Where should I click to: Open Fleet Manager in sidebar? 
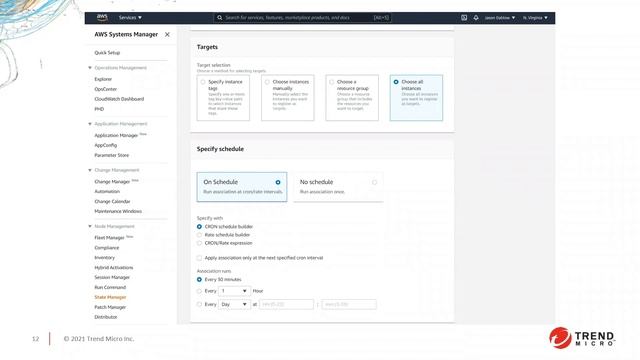click(x=109, y=238)
